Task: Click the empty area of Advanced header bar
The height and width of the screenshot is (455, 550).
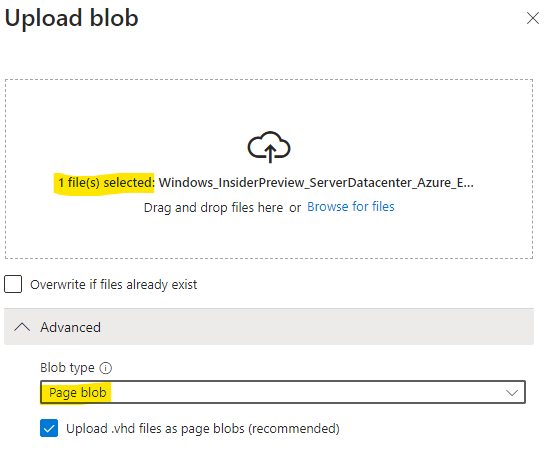Action: click(x=316, y=327)
